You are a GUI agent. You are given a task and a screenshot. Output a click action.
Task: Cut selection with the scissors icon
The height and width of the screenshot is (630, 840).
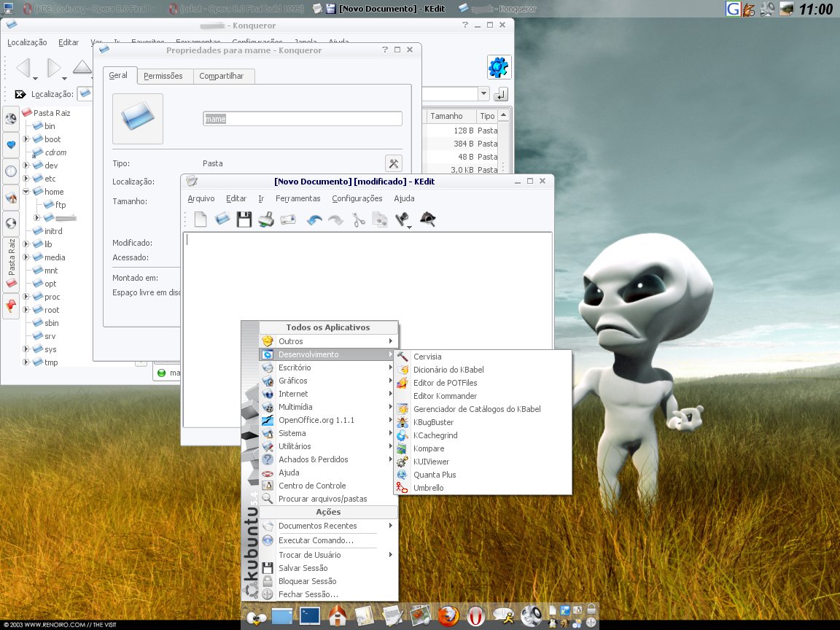coord(359,219)
